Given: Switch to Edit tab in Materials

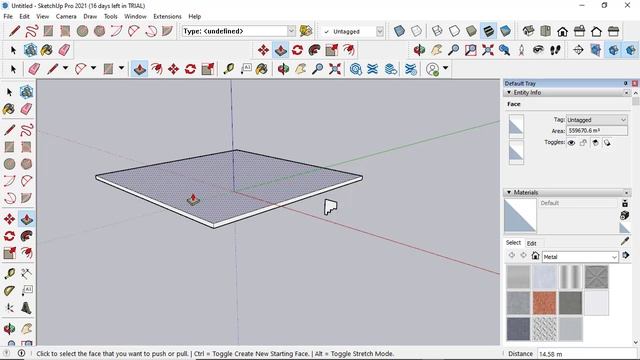Looking at the screenshot, I should 531,243.
